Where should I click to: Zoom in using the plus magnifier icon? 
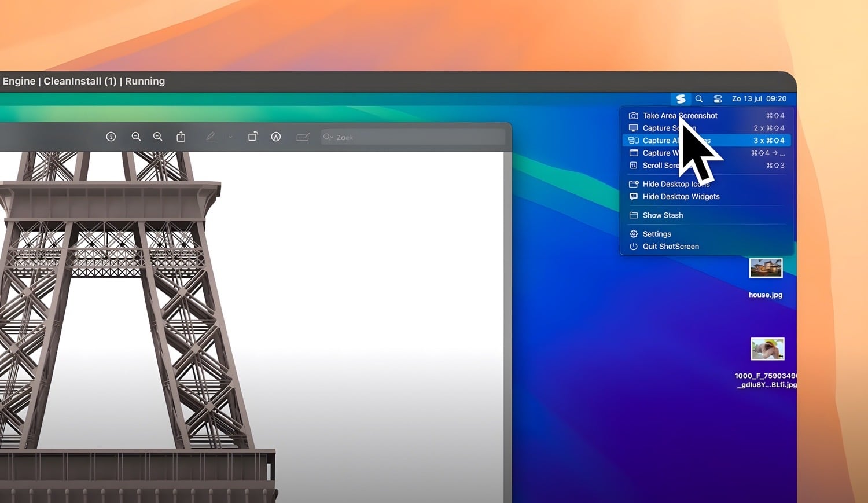[157, 137]
